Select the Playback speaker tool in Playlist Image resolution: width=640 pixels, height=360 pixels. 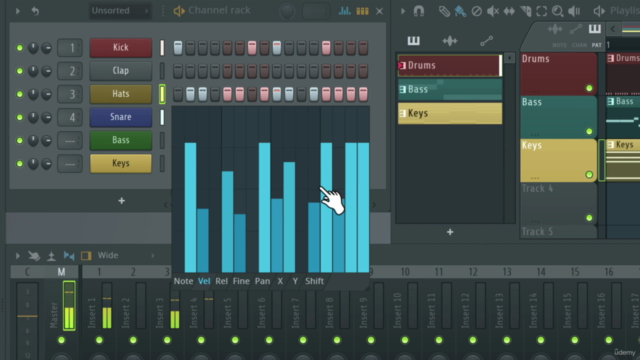(574, 11)
